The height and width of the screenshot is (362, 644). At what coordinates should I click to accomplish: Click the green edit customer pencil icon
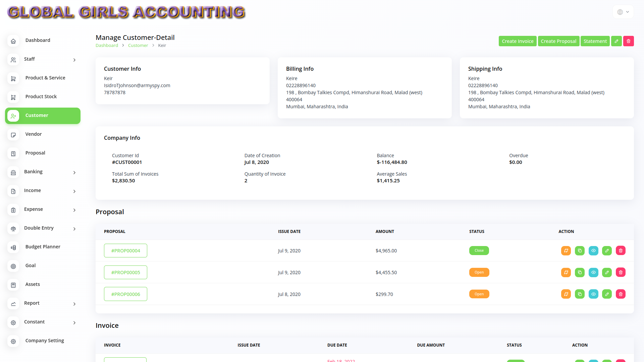(616, 41)
